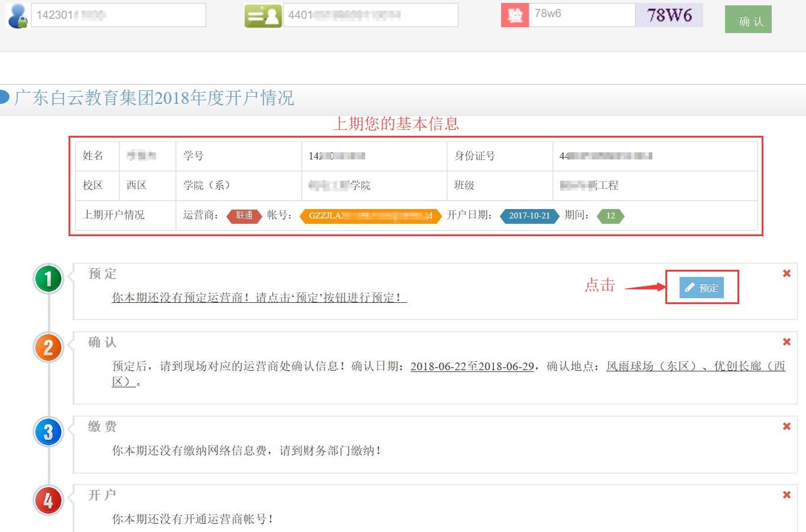Click the blue 预定 button
This screenshot has height=532, width=806.
(701, 288)
